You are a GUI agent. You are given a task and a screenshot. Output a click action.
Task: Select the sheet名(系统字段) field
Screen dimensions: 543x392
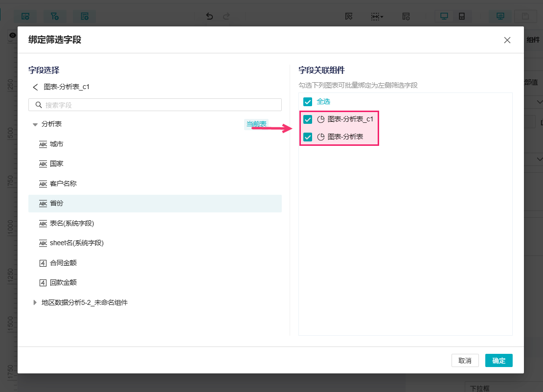76,243
